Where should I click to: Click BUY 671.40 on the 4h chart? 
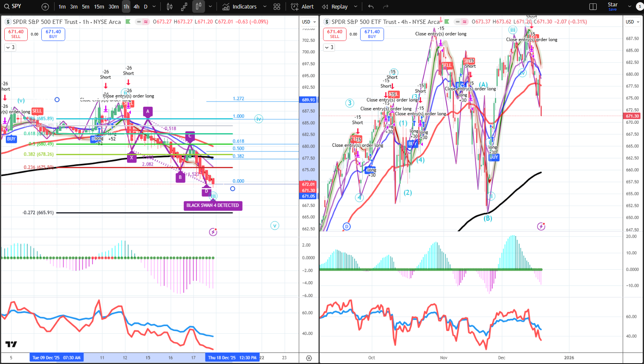(372, 34)
